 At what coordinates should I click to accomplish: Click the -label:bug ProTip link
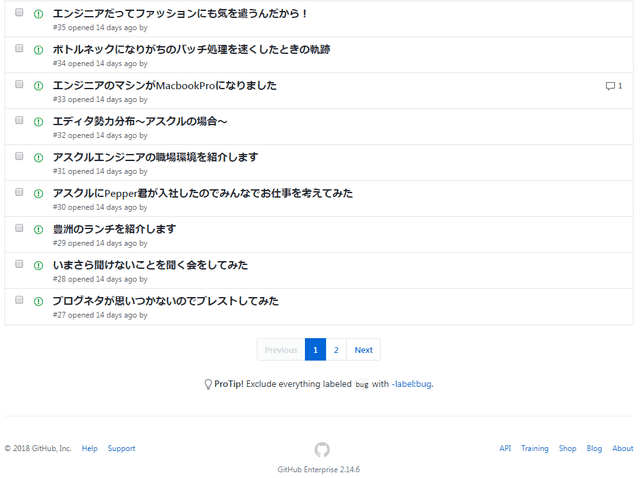412,384
